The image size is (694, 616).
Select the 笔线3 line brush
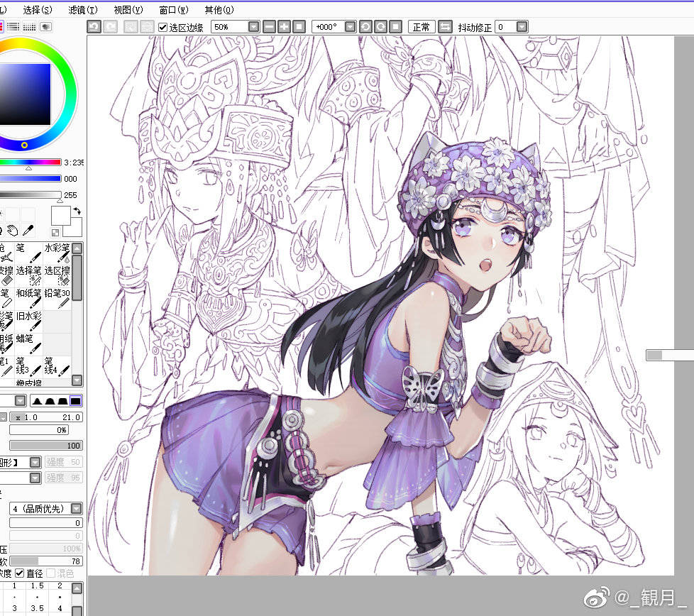(x=28, y=367)
